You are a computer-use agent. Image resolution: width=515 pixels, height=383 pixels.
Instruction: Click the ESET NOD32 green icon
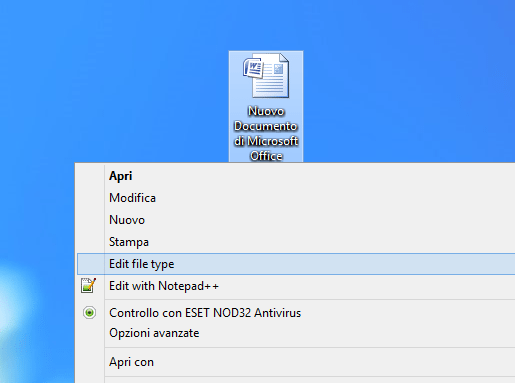tap(89, 313)
